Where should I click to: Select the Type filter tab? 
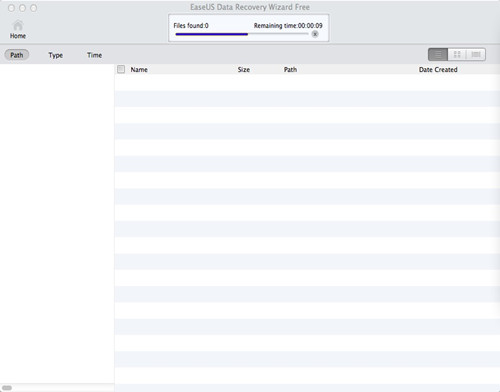pyautogui.click(x=56, y=55)
